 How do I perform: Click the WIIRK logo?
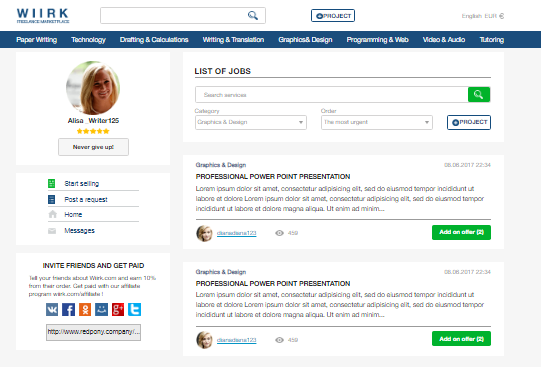coord(43,16)
